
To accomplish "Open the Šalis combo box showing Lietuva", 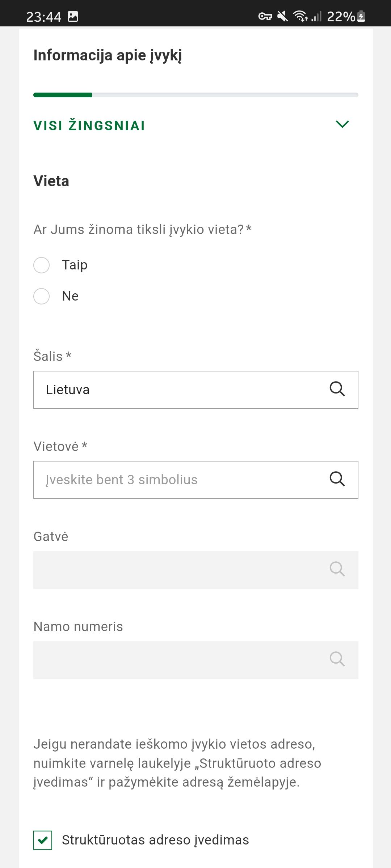I will (x=181, y=390).
